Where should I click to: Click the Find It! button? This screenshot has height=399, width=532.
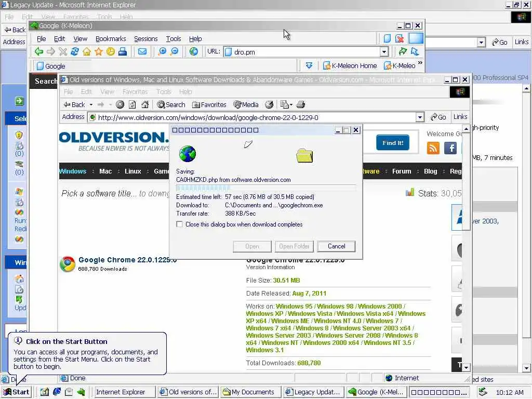click(393, 143)
